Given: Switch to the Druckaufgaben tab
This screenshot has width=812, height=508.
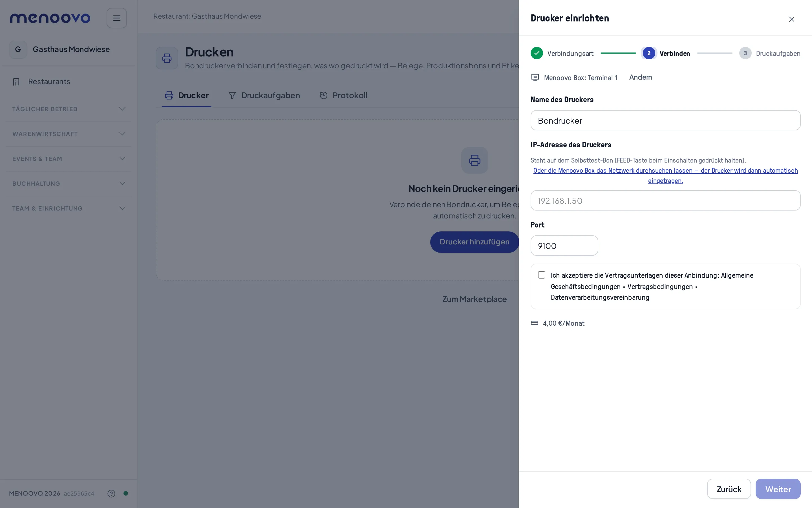Looking at the screenshot, I should [264, 95].
